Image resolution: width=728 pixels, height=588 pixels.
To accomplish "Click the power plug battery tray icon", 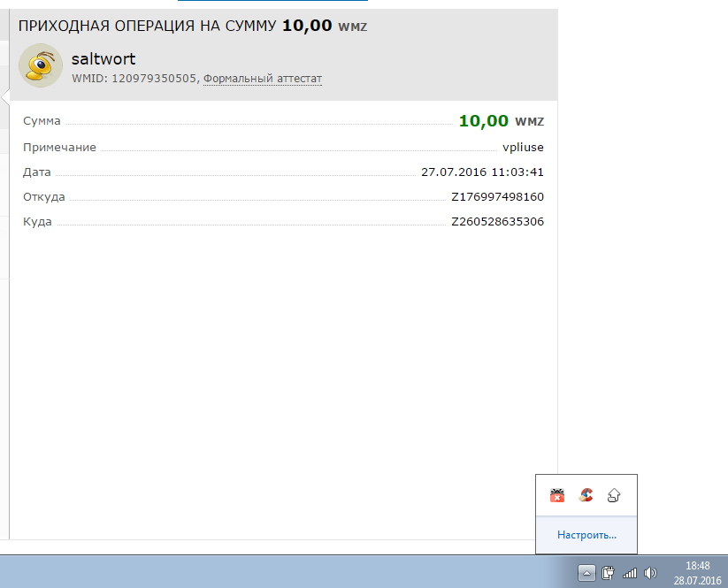I will click(608, 573).
